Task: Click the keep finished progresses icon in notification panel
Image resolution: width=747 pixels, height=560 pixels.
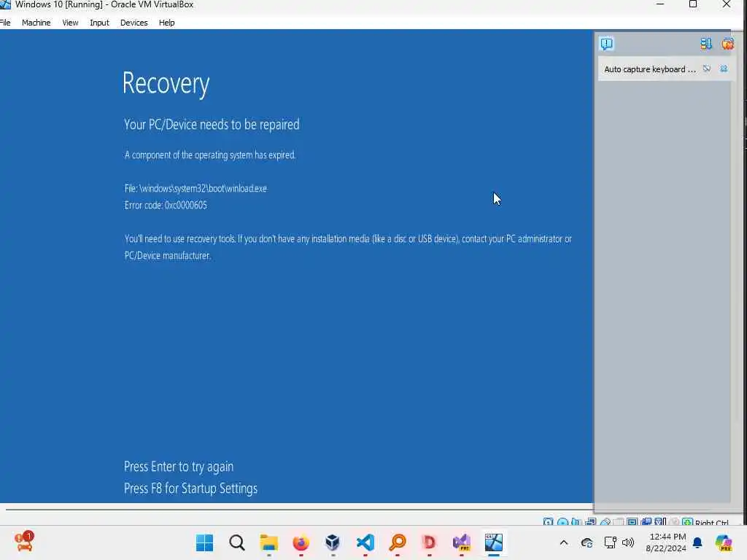Action: 706,44
